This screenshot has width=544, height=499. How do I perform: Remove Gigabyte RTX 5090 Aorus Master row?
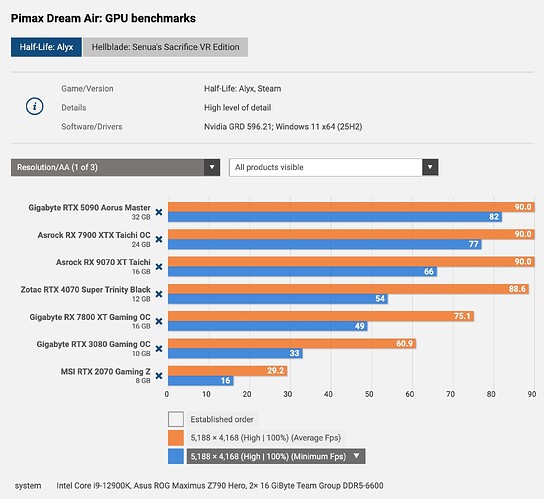click(x=159, y=212)
